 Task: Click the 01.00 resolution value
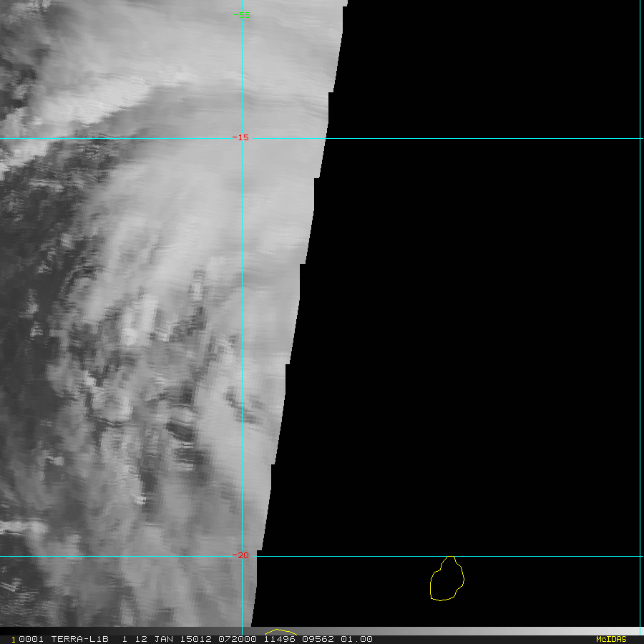(x=356, y=639)
